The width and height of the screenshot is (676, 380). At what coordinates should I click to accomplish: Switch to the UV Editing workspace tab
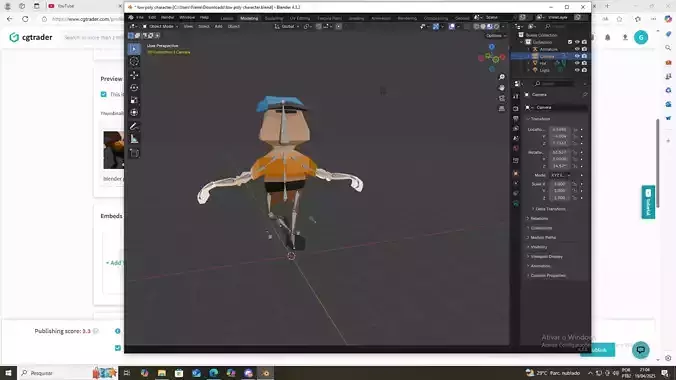click(x=300, y=18)
